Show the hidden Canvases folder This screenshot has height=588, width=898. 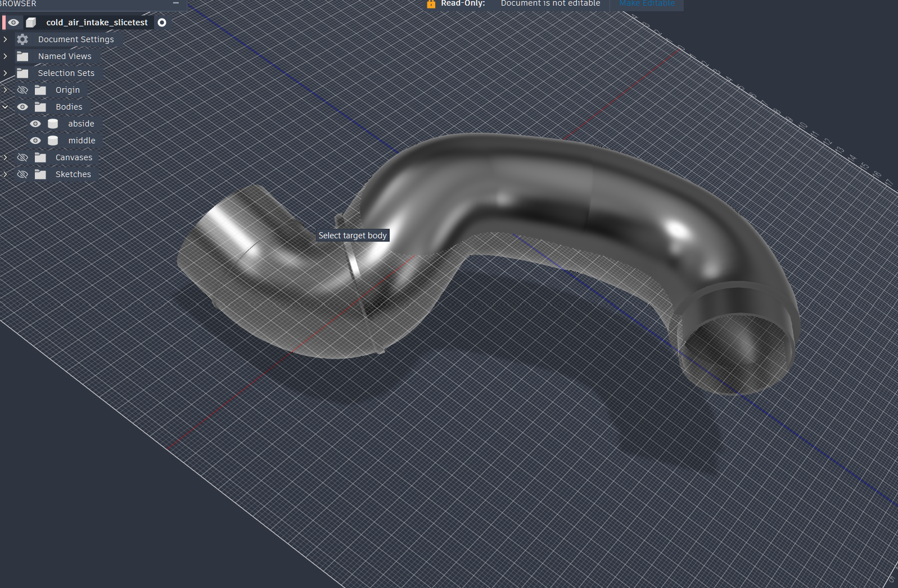pos(22,157)
